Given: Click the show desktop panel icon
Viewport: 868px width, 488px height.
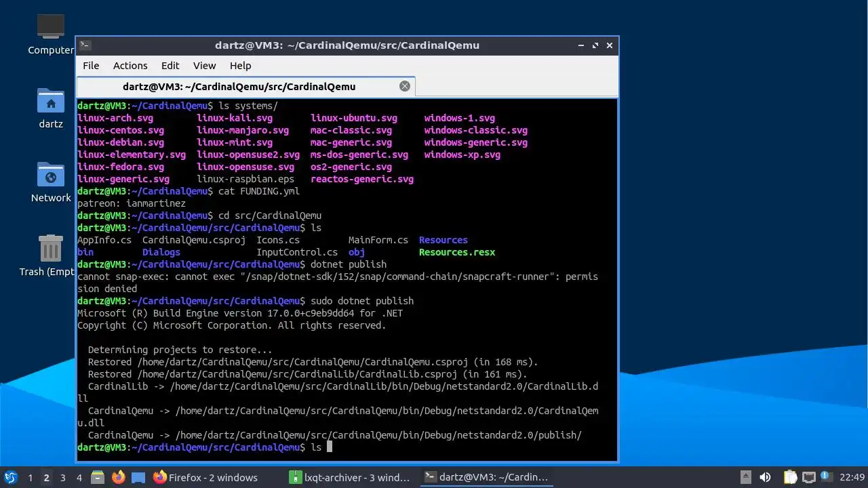Looking at the screenshot, I should coord(138,477).
